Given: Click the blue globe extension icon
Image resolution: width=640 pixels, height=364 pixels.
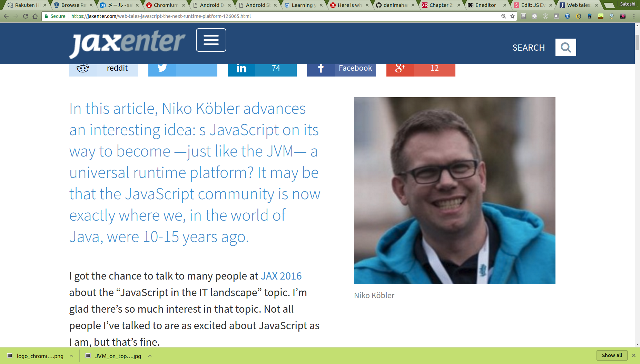Looking at the screenshot, I should (x=568, y=16).
